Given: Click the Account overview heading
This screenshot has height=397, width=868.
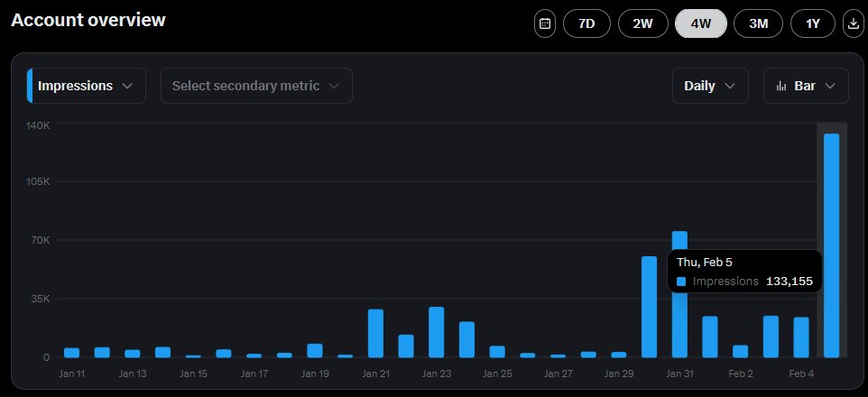Looking at the screenshot, I should [88, 20].
